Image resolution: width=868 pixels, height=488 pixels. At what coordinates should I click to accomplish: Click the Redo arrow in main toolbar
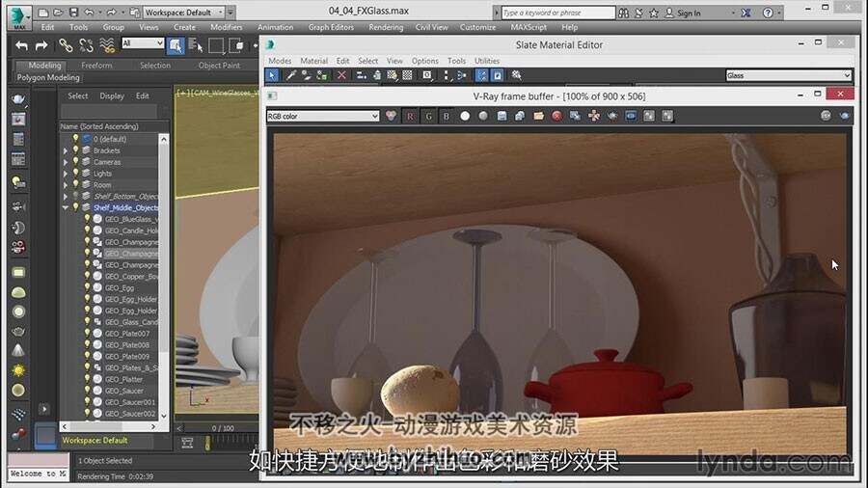(x=41, y=45)
